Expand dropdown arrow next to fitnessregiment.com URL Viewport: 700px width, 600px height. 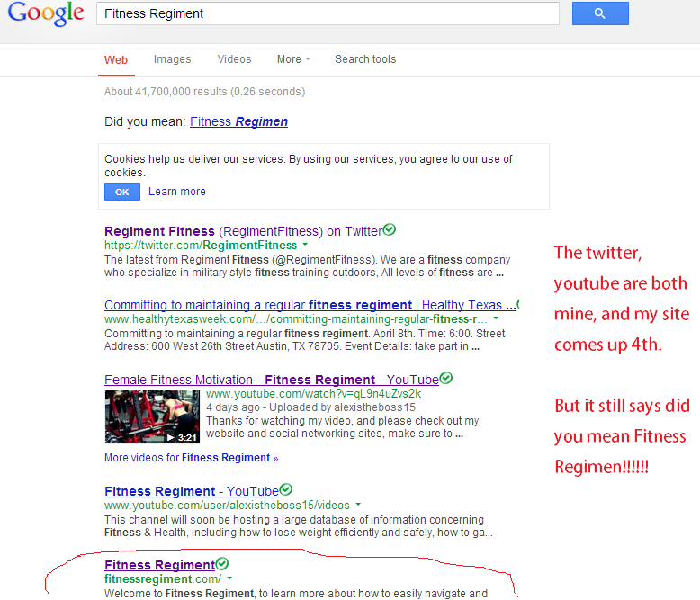229,578
